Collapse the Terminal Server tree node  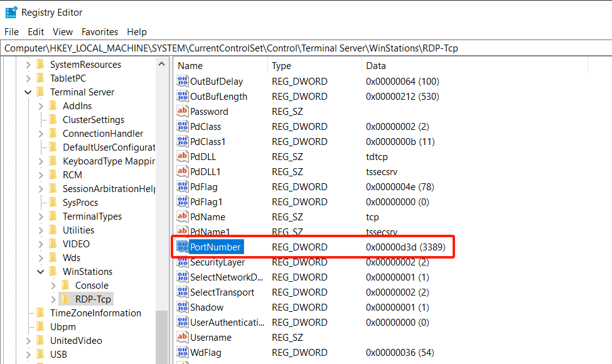tap(28, 92)
